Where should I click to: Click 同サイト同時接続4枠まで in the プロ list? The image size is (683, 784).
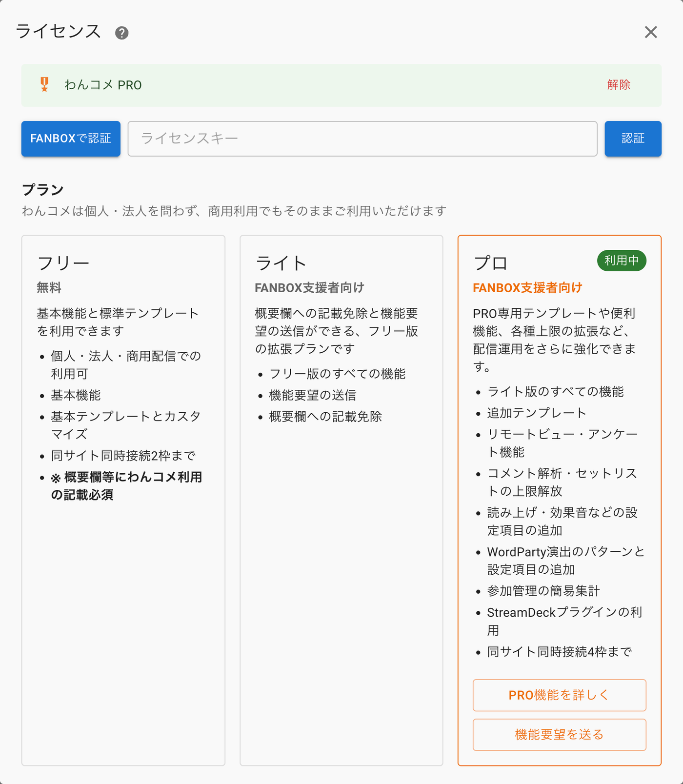560,652
